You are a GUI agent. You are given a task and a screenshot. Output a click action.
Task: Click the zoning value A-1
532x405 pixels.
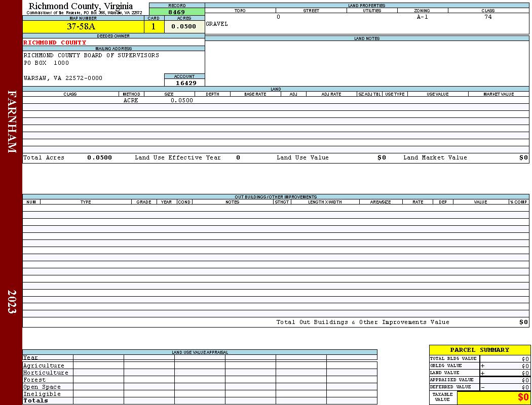(423, 17)
